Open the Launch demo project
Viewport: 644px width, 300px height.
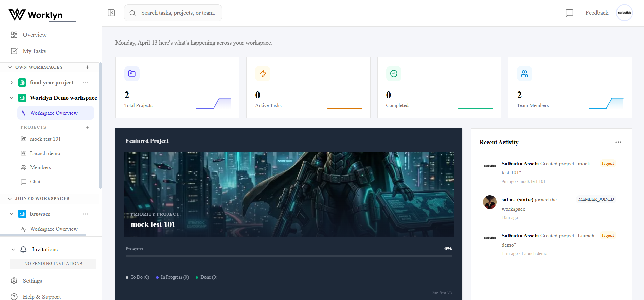tap(45, 153)
